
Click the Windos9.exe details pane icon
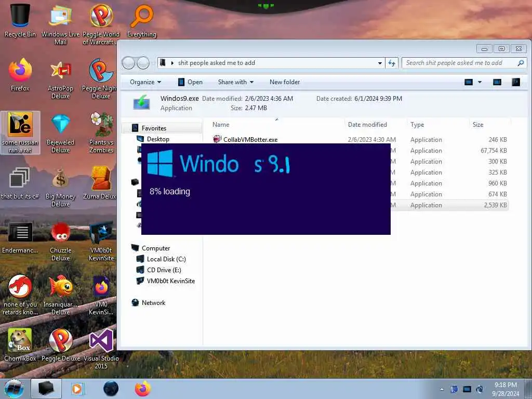pyautogui.click(x=141, y=102)
